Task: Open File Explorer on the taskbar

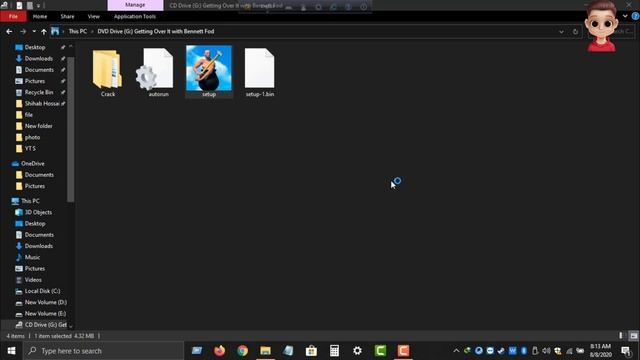Action: [265, 351]
